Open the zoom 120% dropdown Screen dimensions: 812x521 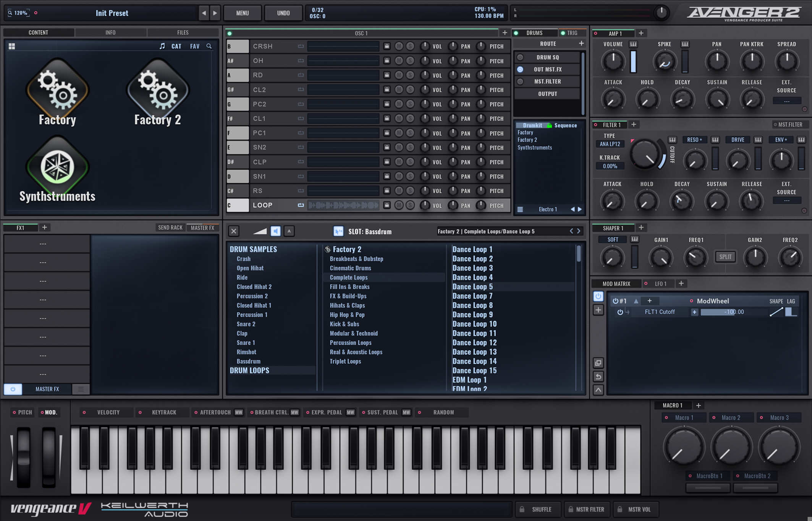pos(18,13)
